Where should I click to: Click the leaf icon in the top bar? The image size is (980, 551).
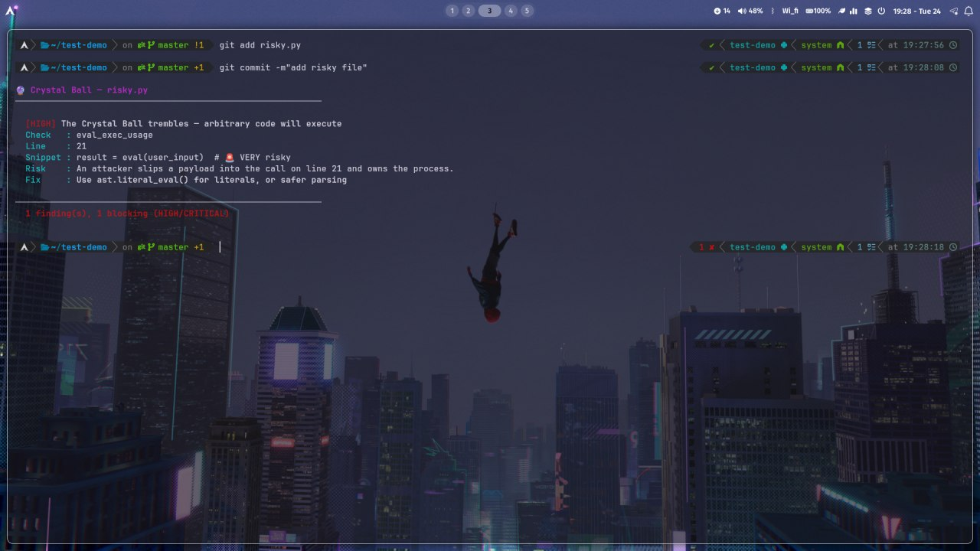(841, 11)
